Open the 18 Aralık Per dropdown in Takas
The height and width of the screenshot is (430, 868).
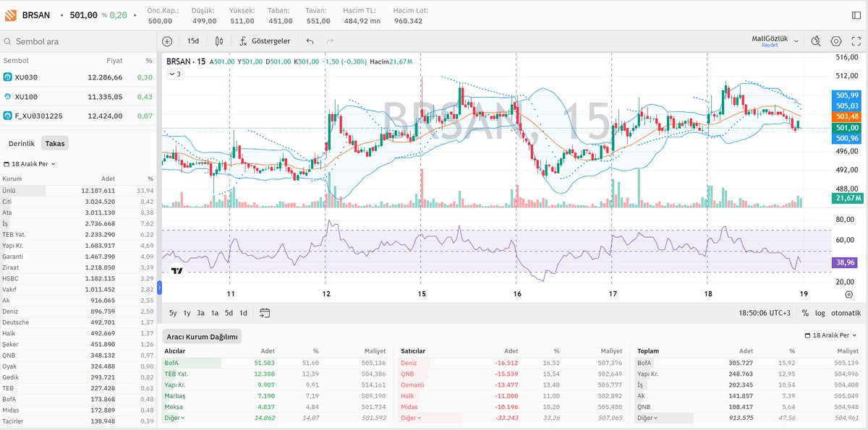coord(30,164)
